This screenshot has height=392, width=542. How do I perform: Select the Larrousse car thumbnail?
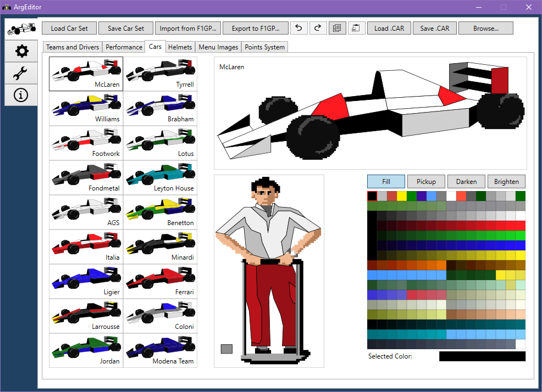[86, 316]
